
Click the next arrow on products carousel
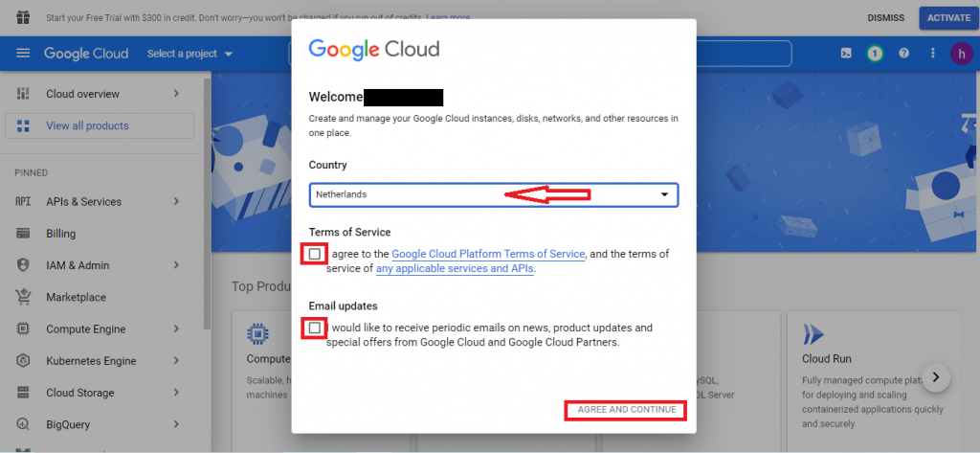coord(936,377)
